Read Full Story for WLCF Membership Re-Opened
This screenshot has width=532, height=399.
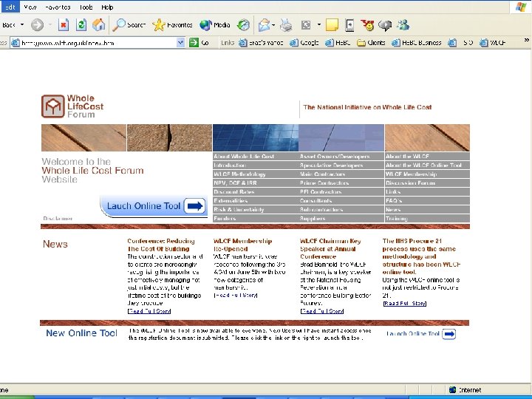click(x=236, y=295)
